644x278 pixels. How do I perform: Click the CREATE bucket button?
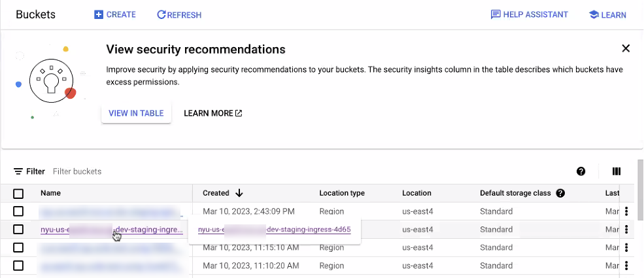tap(115, 15)
